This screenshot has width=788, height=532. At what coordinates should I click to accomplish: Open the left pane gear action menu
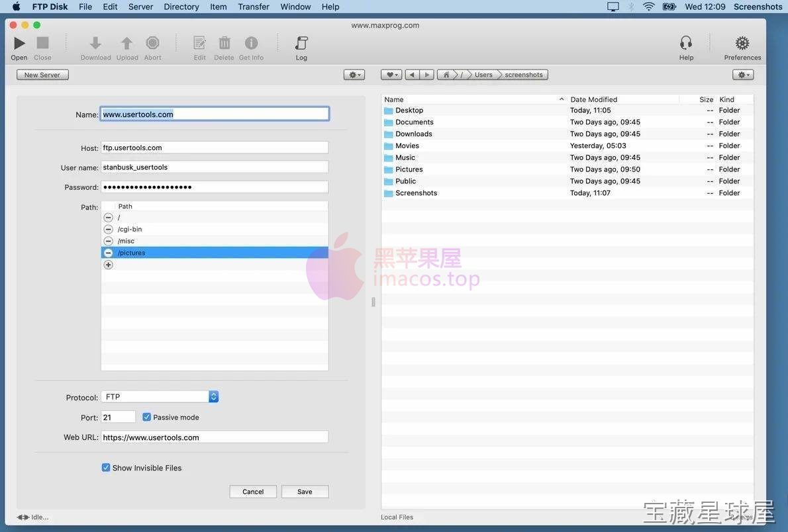click(x=354, y=75)
